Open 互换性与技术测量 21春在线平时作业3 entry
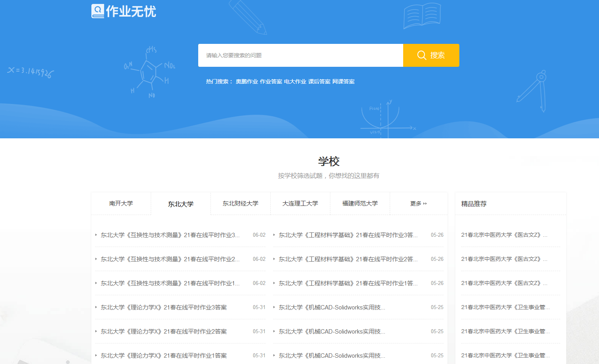Viewport: 599px width, 364px height. 170,235
